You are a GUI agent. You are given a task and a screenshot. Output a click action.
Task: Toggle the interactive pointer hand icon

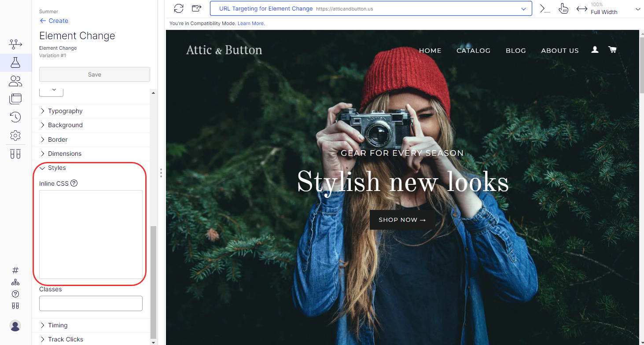pos(563,8)
